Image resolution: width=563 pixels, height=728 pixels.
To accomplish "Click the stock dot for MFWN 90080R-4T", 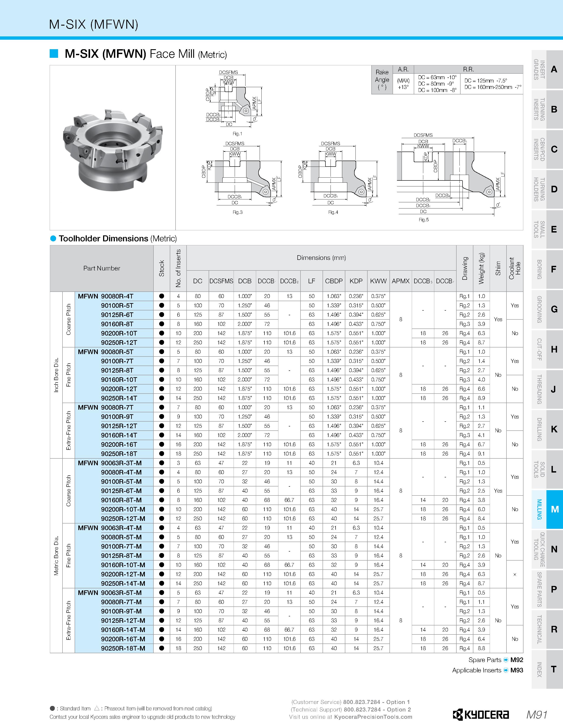I will tap(162, 296).
